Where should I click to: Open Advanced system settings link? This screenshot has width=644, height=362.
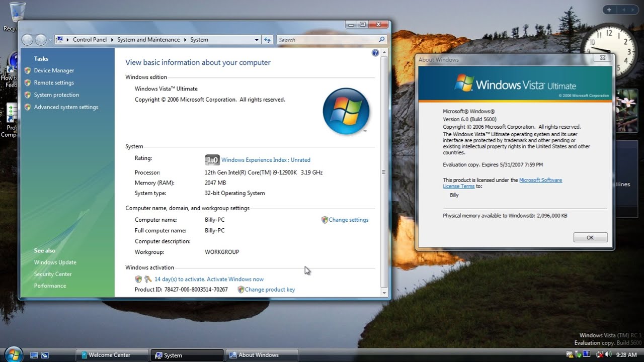[66, 107]
